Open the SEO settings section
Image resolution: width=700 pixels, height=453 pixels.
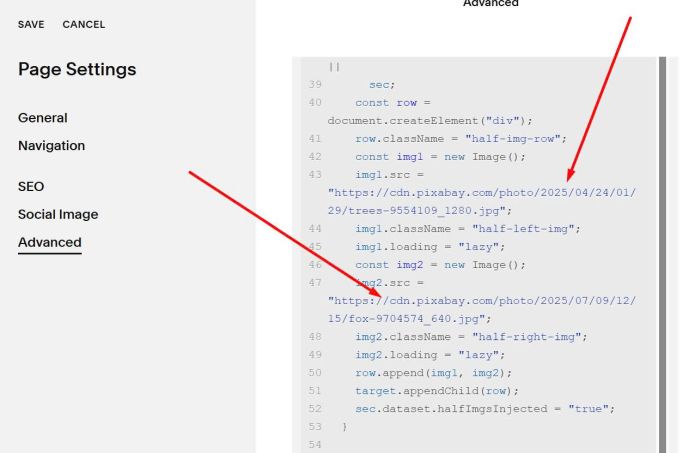click(31, 186)
